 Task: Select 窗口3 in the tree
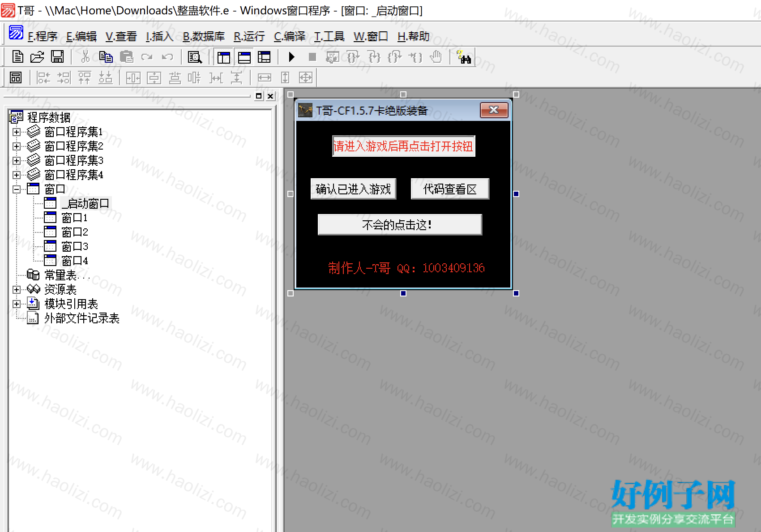(x=75, y=247)
